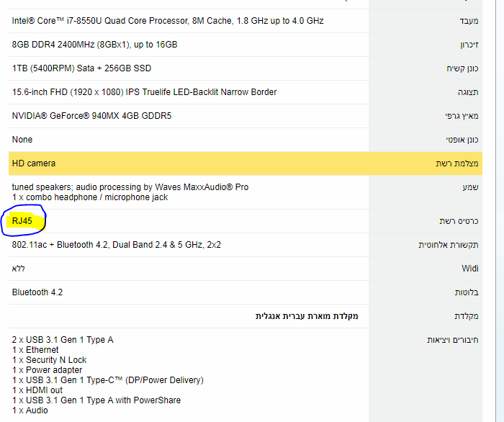Click the combo headphone / microphone jack line
The height and width of the screenshot is (422, 504).
[x=90, y=197]
